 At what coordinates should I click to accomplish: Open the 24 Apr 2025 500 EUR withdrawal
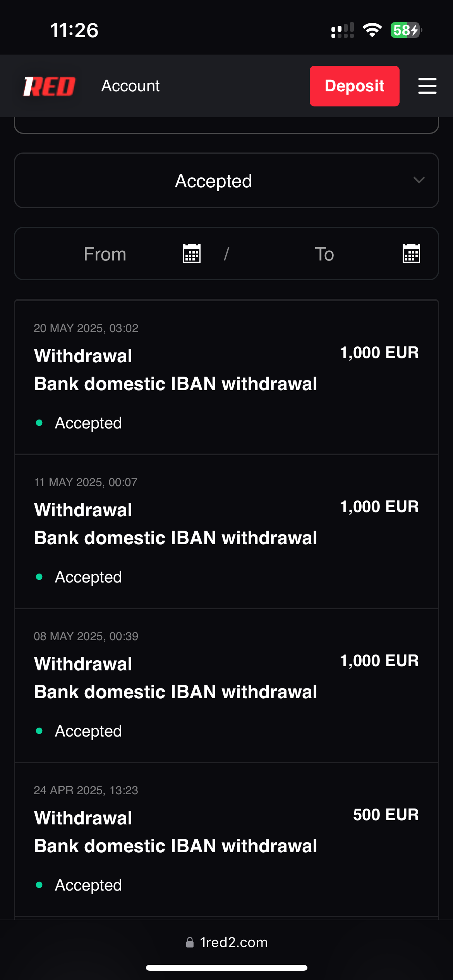pyautogui.click(x=226, y=840)
